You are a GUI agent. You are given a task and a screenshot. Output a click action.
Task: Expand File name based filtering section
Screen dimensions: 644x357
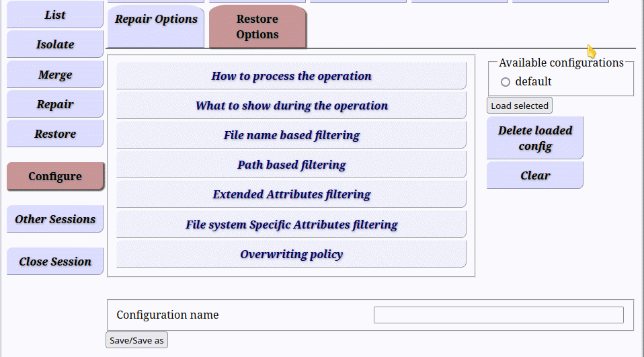click(x=291, y=135)
